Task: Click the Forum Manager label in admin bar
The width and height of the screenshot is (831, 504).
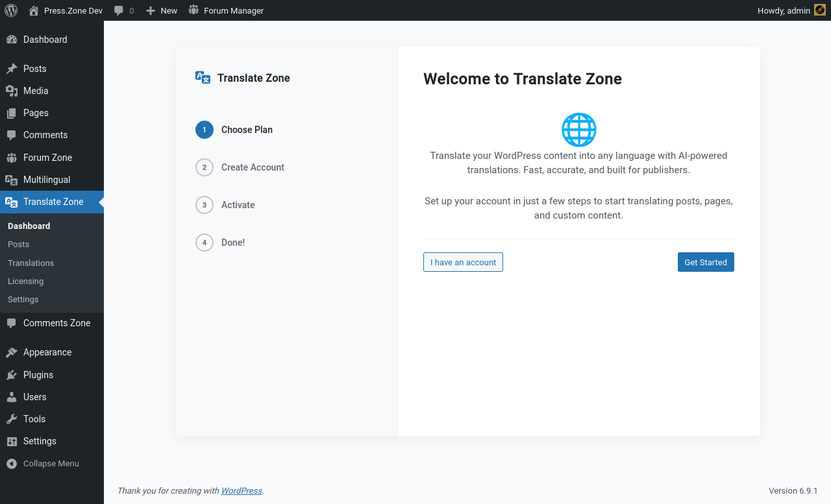Action: tap(234, 10)
